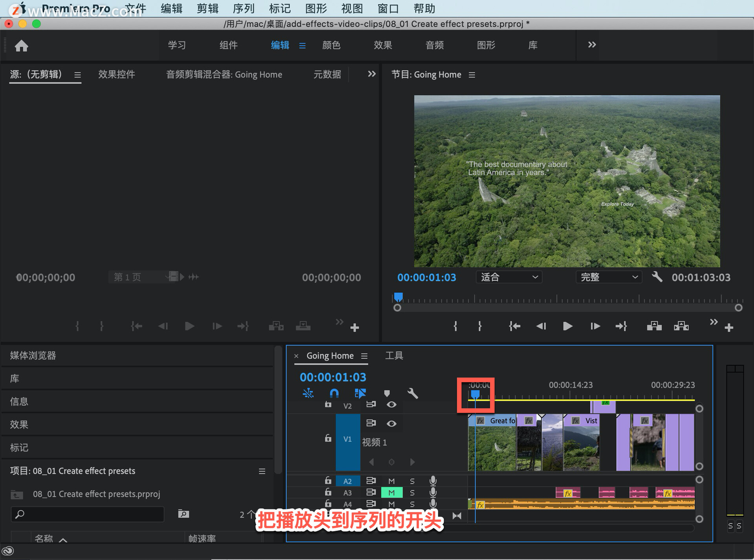Screen dimensions: 754x560
Task: Open the 适合 zoom level dropdown
Action: (x=509, y=277)
